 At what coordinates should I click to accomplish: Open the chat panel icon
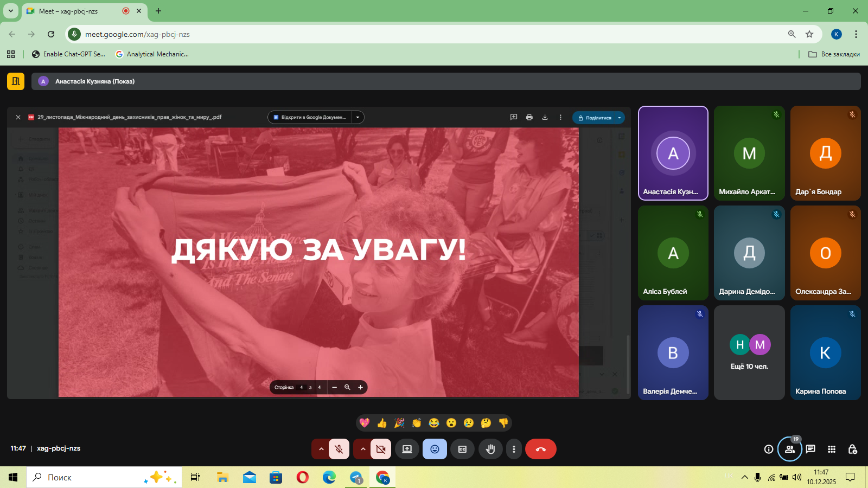(x=810, y=449)
